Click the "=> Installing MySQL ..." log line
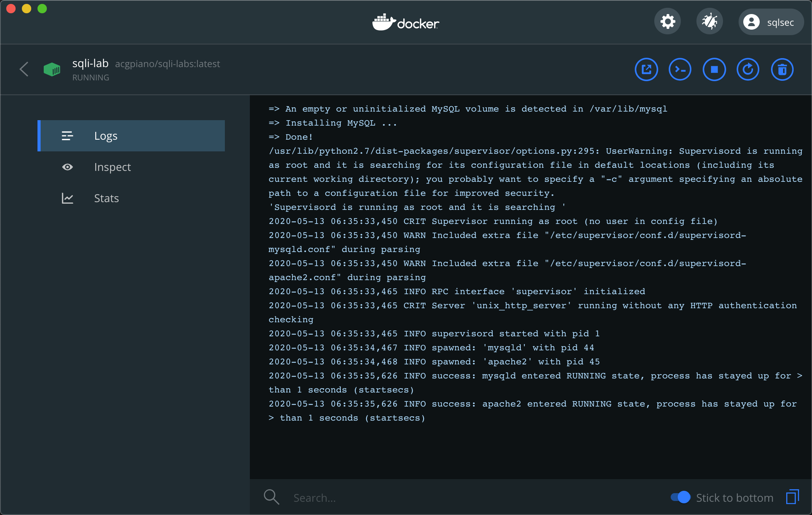Viewport: 812px width, 515px height. [333, 123]
